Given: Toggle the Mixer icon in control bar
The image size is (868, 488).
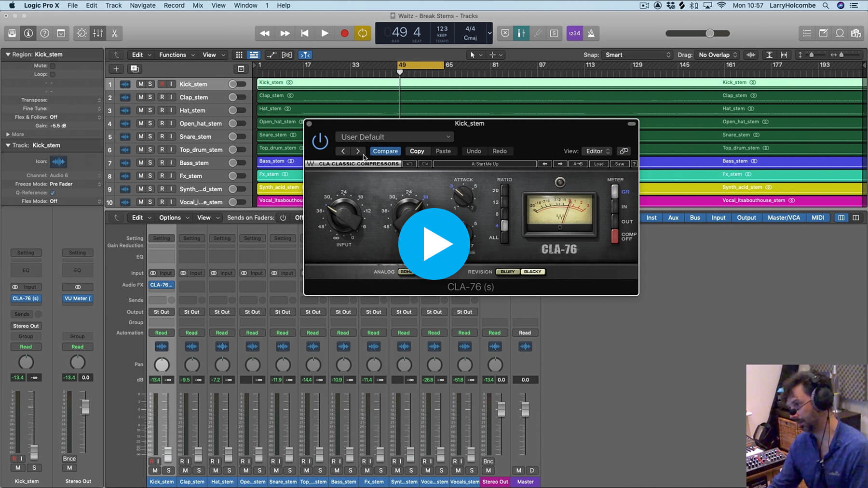Looking at the screenshot, I should pyautogui.click(x=98, y=33).
